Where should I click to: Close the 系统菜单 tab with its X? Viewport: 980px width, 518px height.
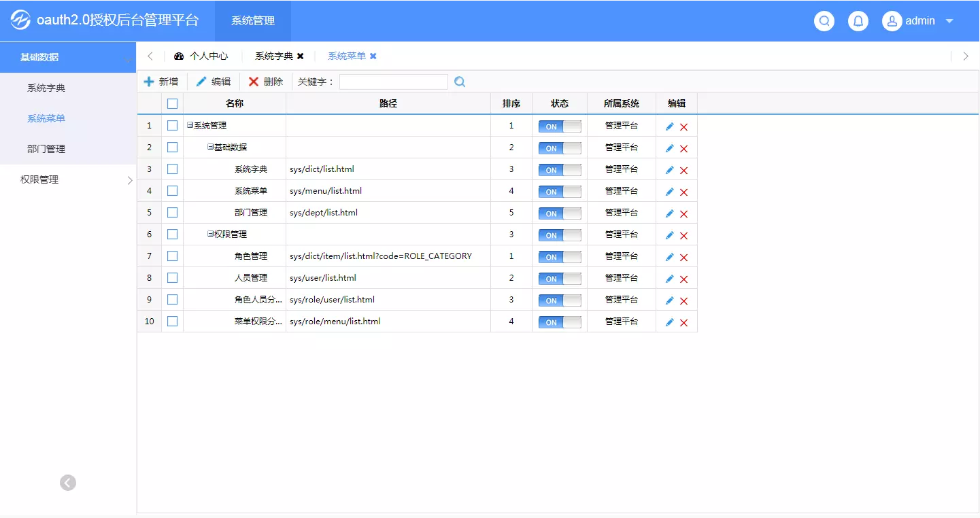373,56
